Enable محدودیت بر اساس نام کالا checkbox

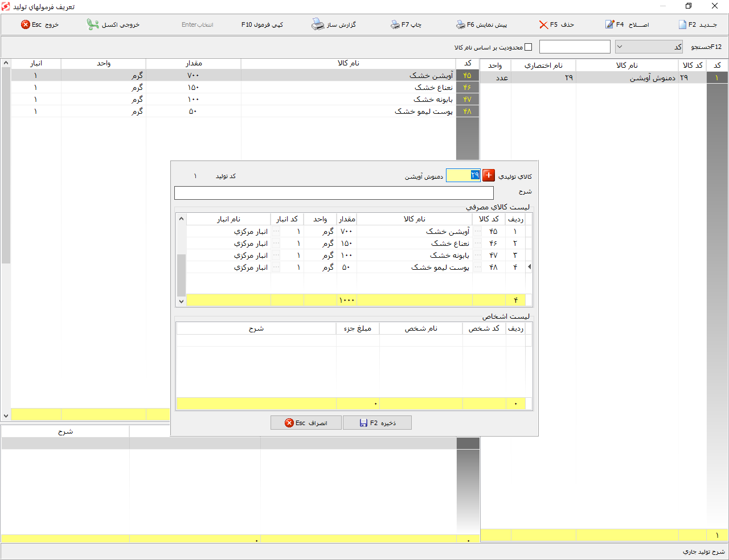[x=529, y=47]
